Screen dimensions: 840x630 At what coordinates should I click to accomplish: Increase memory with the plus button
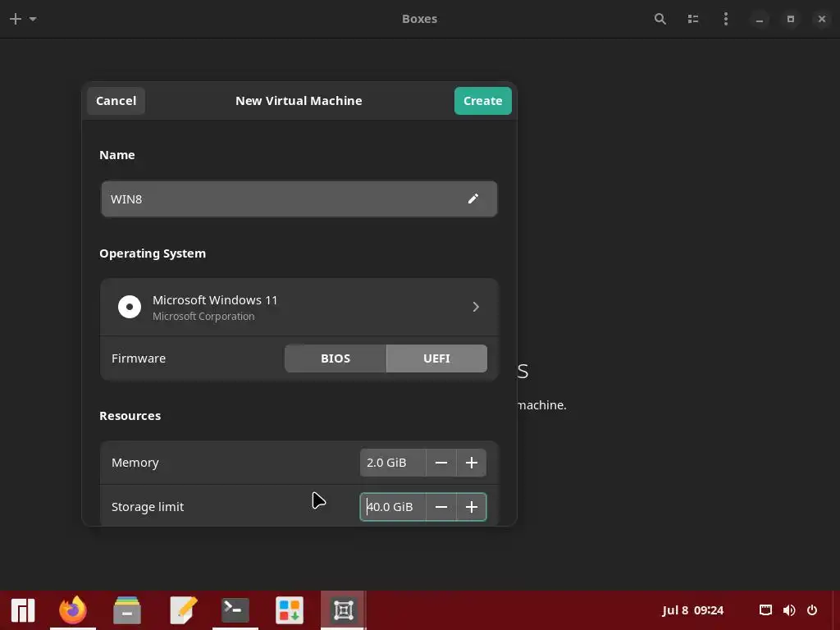[472, 463]
